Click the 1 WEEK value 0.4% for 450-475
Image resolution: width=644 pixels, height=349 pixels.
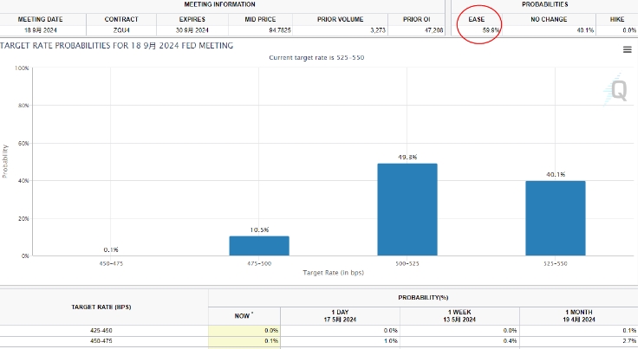pyautogui.click(x=511, y=341)
